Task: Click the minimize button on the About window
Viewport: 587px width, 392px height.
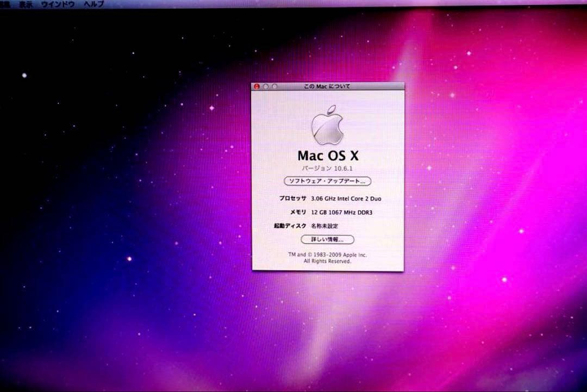Action: coord(265,86)
